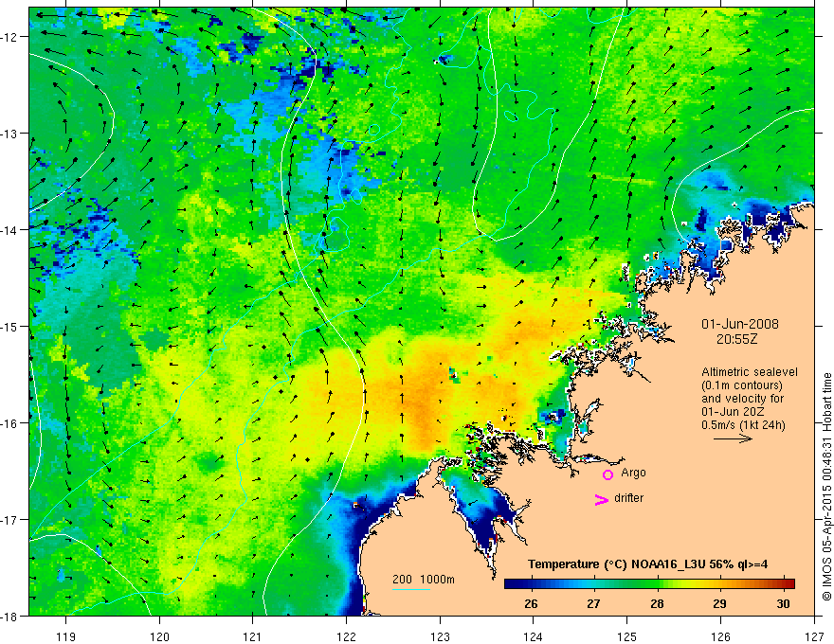Click longitude axis label 122
834x644 pixels.
click(x=346, y=636)
